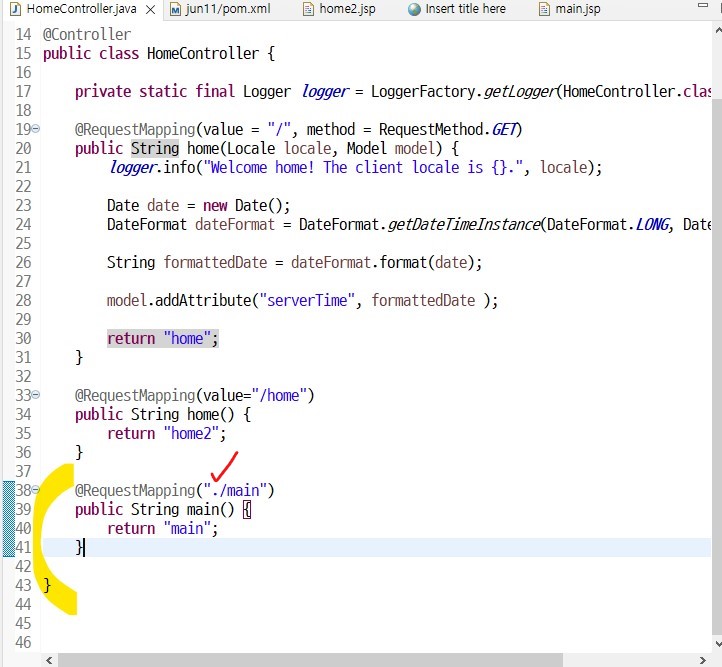Click the "./main" mapping string on line 38

(235, 490)
